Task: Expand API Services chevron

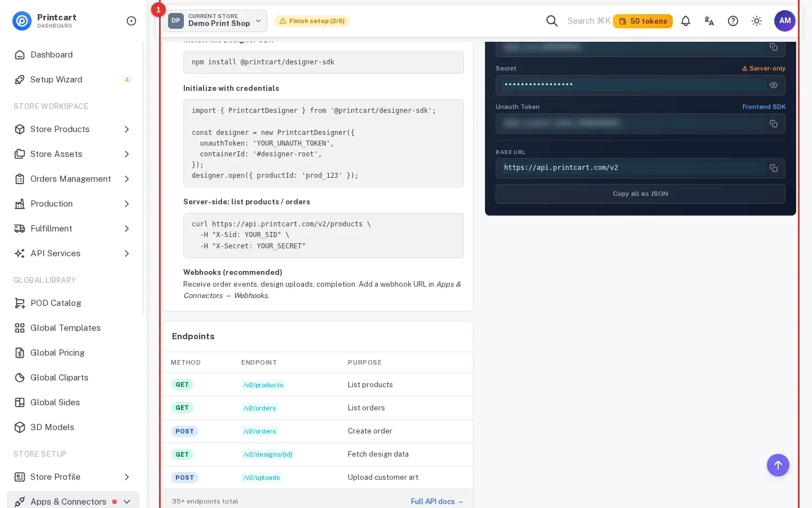Action: tap(127, 253)
